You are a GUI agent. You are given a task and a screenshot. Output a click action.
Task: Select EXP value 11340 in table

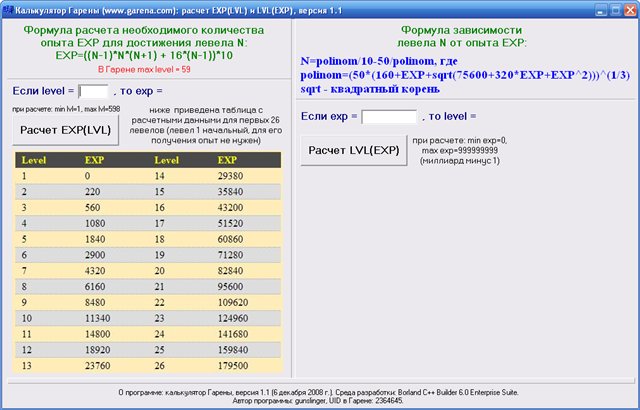[98, 318]
